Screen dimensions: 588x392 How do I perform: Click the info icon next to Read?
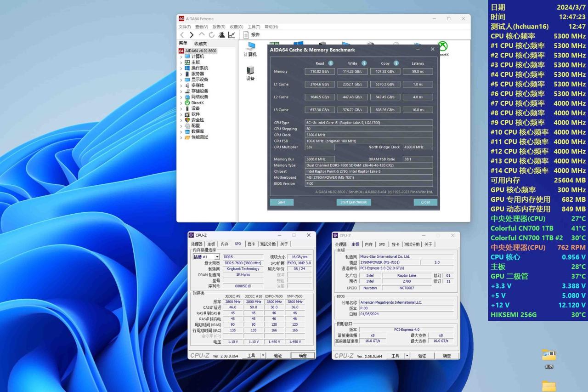coord(331,63)
